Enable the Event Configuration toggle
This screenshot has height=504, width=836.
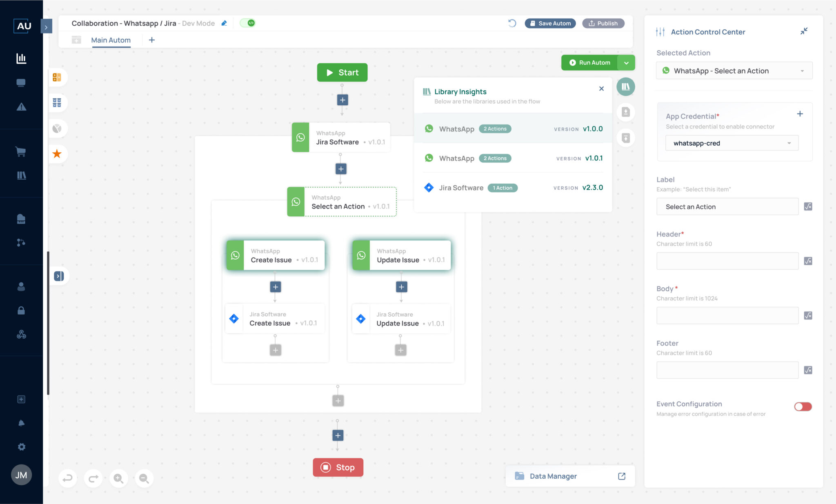[x=803, y=406]
